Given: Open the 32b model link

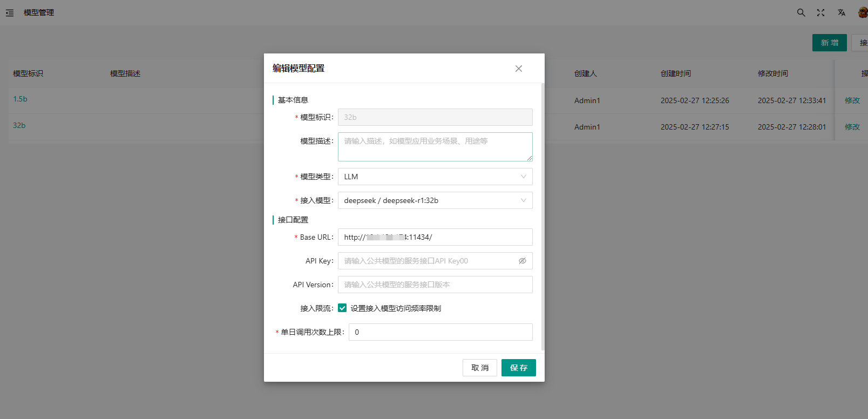Looking at the screenshot, I should [19, 125].
